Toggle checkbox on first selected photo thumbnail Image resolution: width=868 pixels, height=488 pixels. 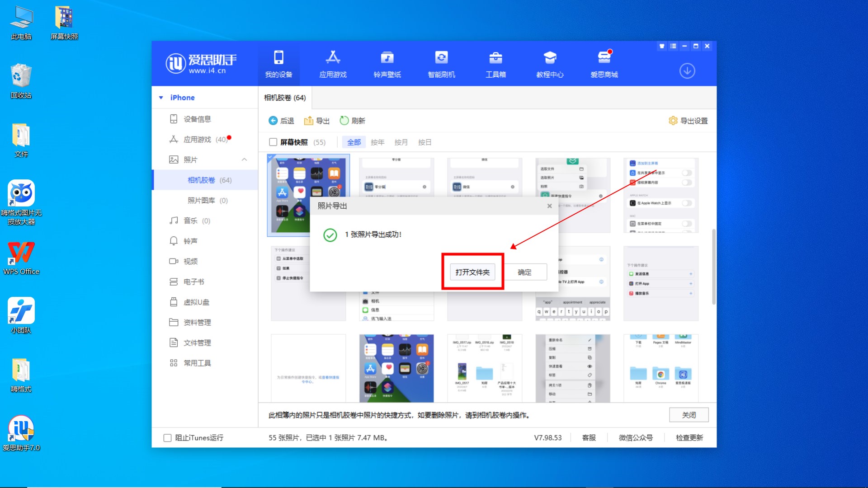(x=270, y=157)
